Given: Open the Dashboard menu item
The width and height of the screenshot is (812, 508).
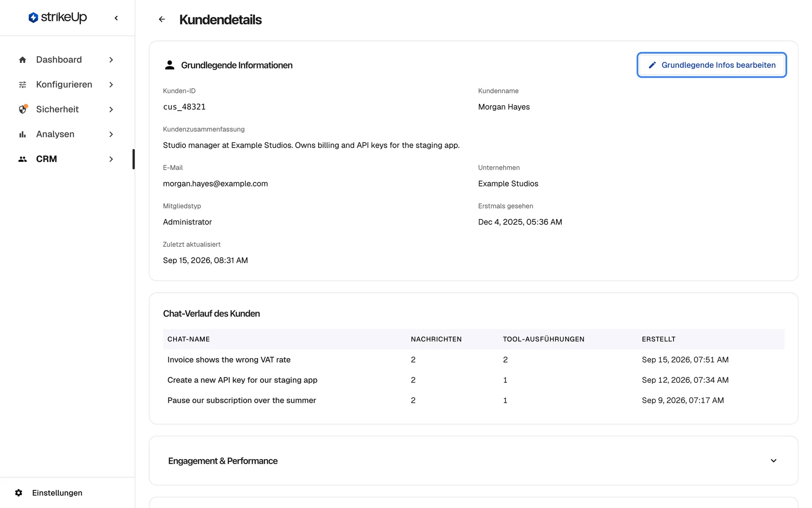Looking at the screenshot, I should click(x=67, y=60).
